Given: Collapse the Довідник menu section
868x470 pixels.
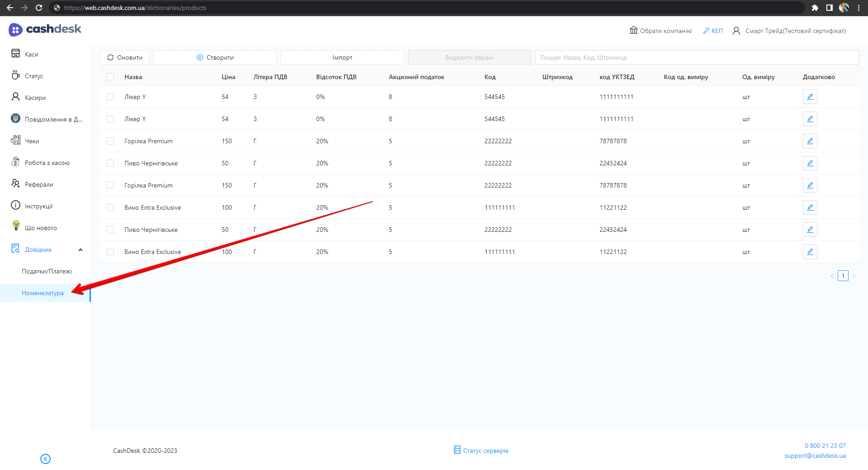Looking at the screenshot, I should pyautogui.click(x=81, y=249).
